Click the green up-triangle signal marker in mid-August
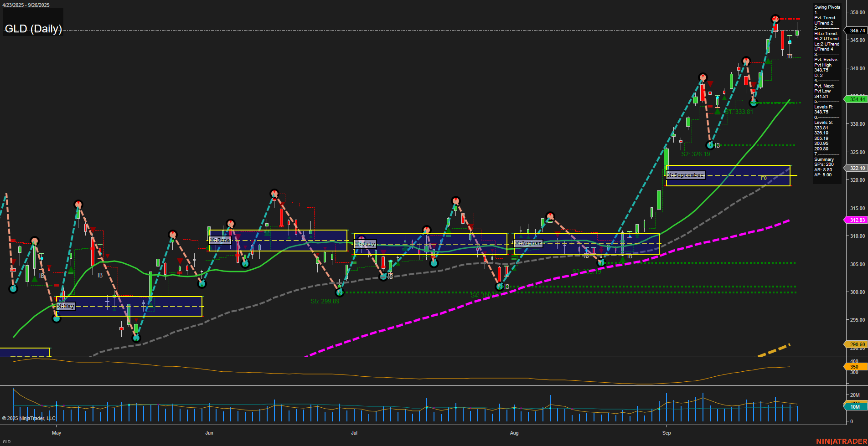This screenshot has height=446, width=868. click(623, 260)
